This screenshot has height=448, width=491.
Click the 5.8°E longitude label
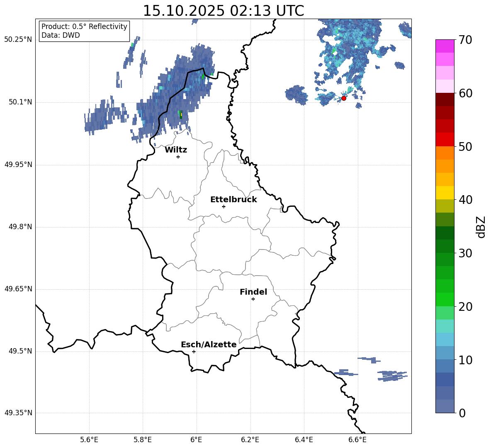[143, 440]
